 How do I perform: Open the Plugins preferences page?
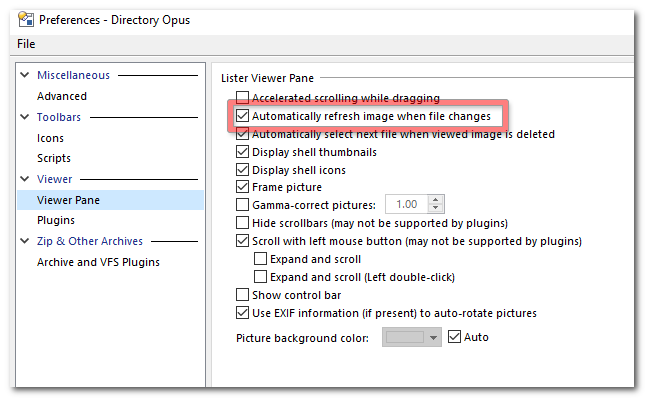tap(56, 220)
